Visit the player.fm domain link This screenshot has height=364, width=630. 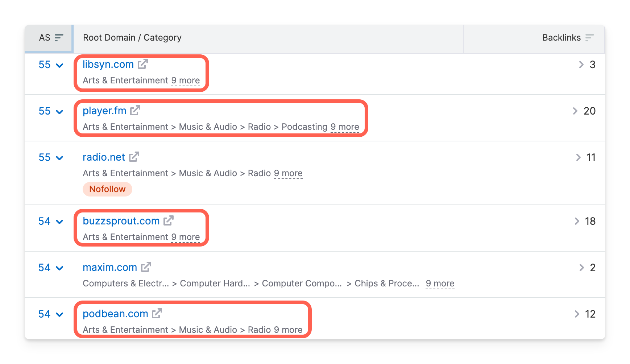click(x=104, y=110)
